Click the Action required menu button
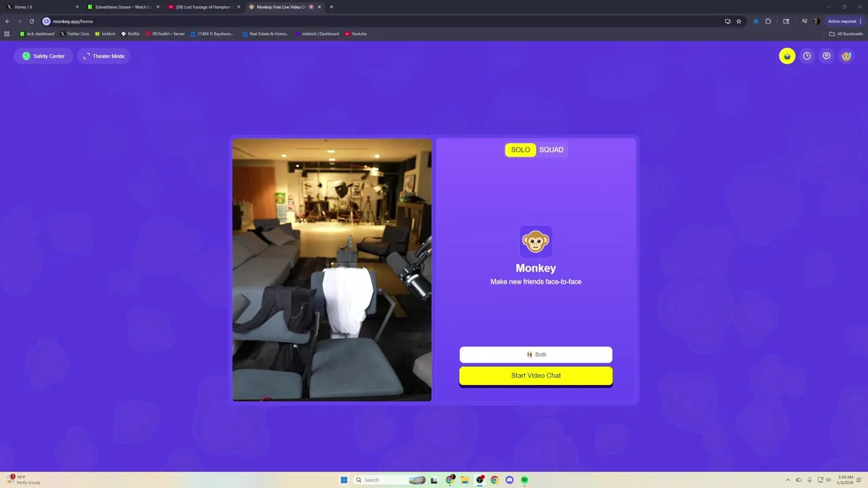Viewport: 868px width, 488px height. pyautogui.click(x=844, y=21)
